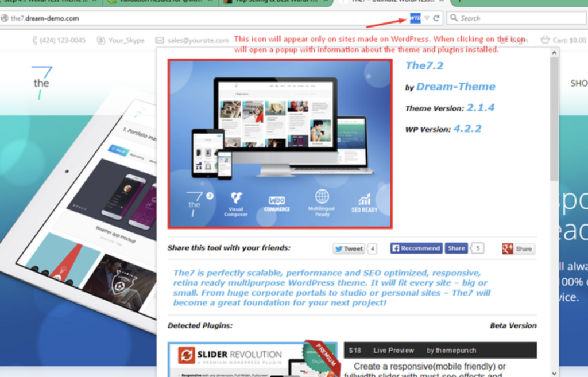Click the WTD WordPress theme detector icon
Screen dimensions: 588x377
[415, 18]
